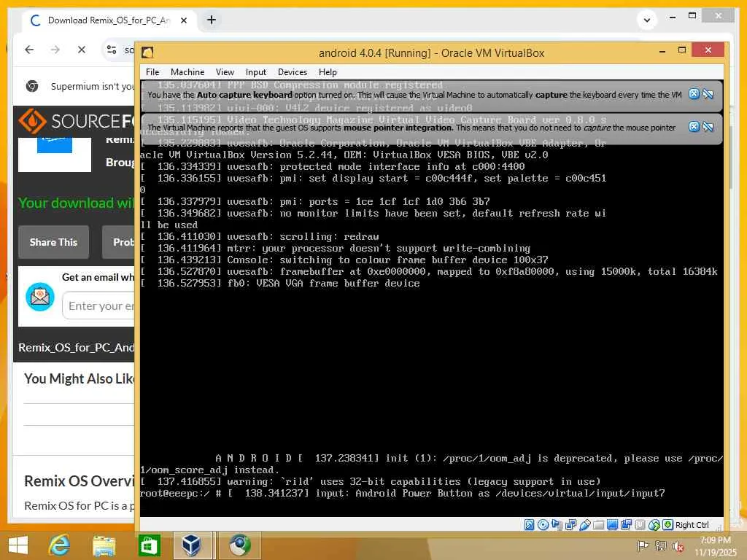Dismiss the mouse pointer integration notification
Screen dimensions: 747x560
(694, 127)
